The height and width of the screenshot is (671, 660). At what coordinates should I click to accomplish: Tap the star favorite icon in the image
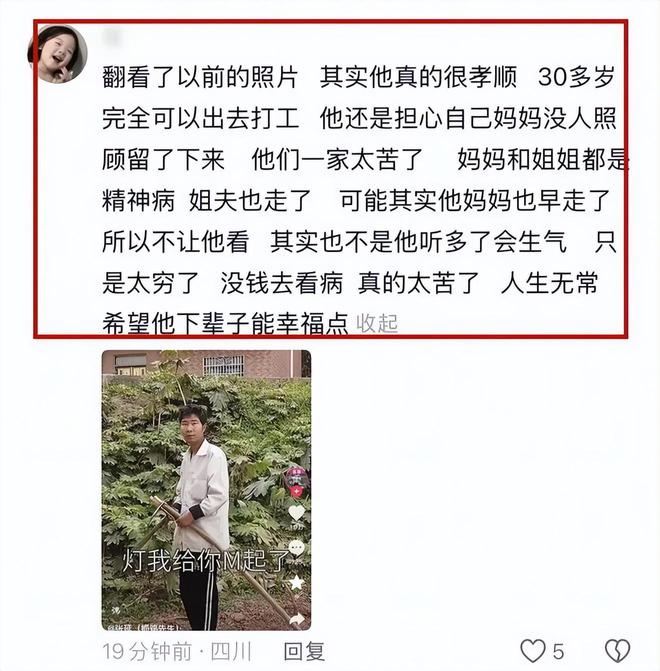(x=297, y=582)
